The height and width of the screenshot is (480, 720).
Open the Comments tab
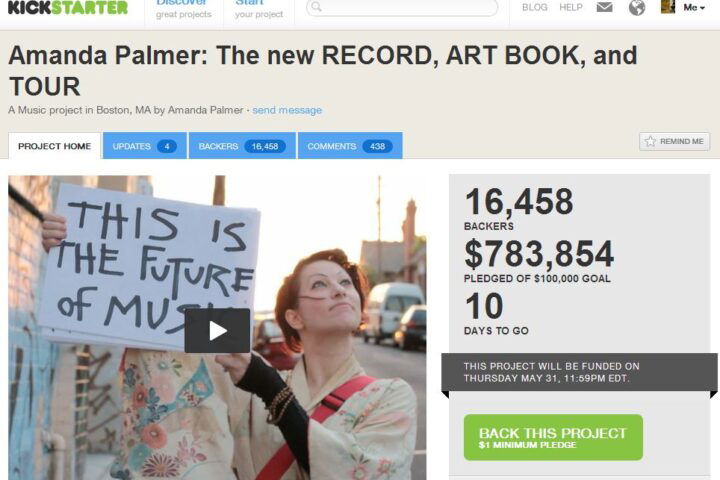click(350, 146)
